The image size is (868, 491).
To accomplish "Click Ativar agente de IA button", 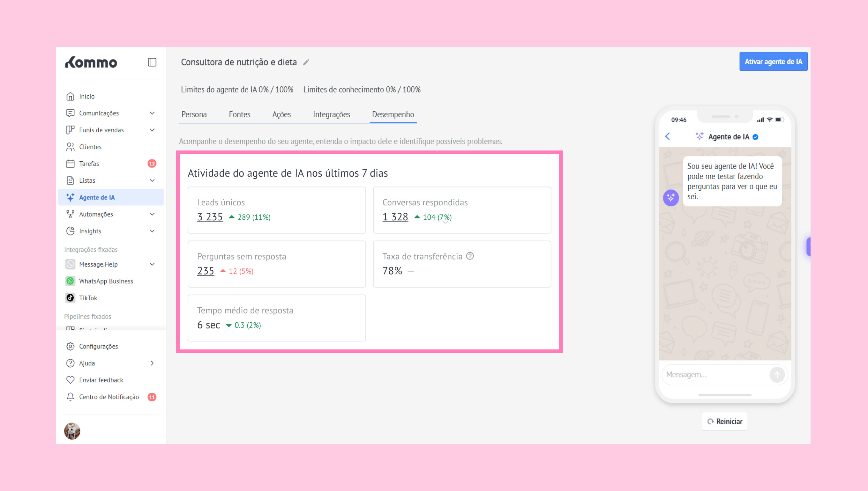I will (773, 61).
